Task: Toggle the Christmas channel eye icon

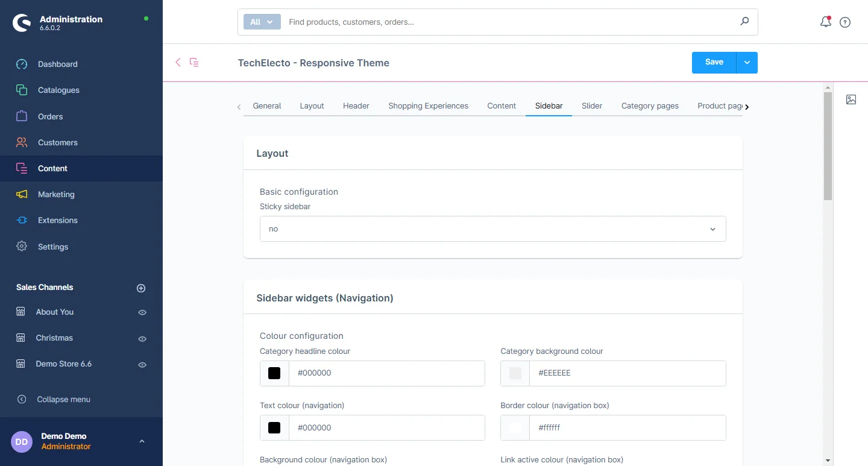Action: (x=142, y=338)
